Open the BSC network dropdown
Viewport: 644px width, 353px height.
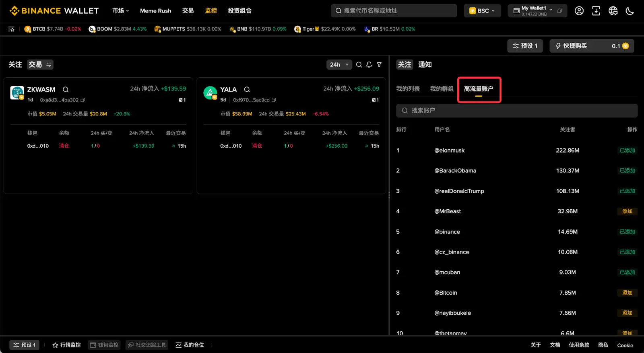482,11
